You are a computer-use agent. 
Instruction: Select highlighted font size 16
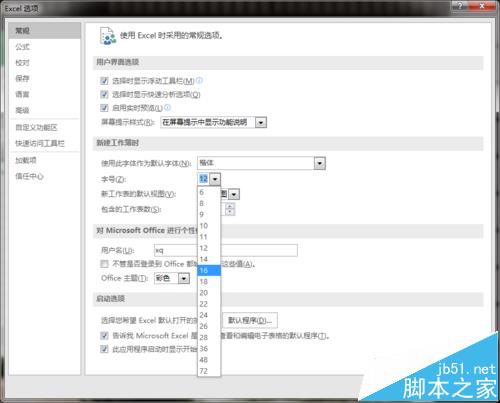click(209, 270)
